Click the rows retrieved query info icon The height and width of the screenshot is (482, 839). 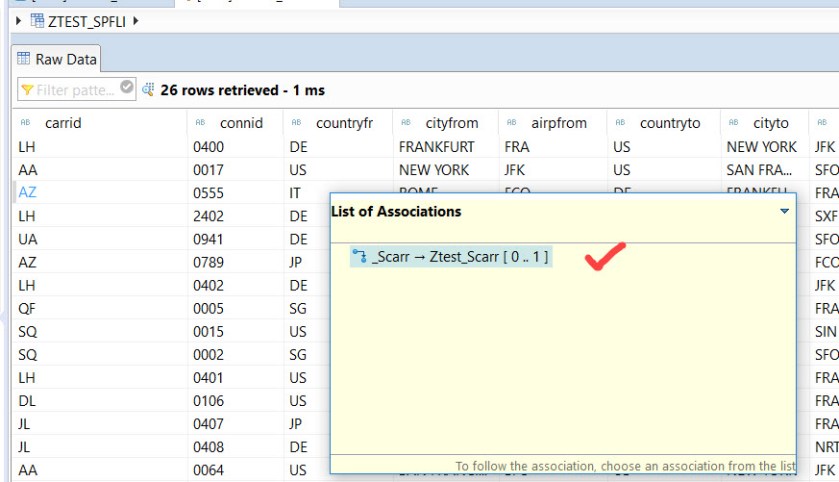coord(148,89)
